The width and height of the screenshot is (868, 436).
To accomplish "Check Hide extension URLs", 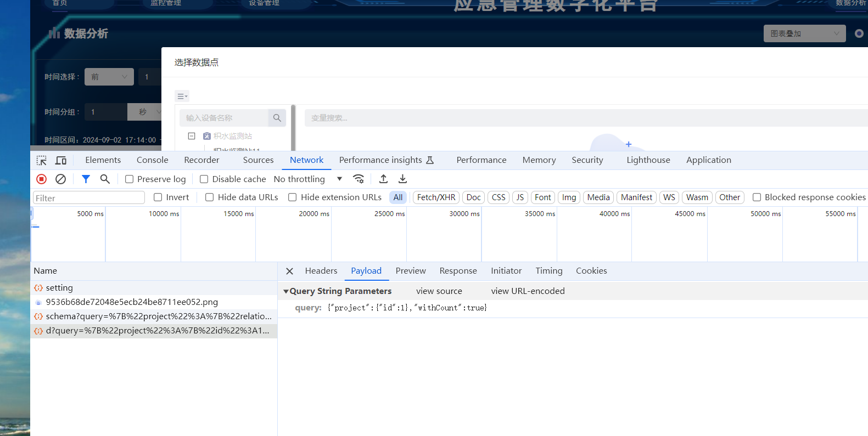I will click(x=293, y=197).
